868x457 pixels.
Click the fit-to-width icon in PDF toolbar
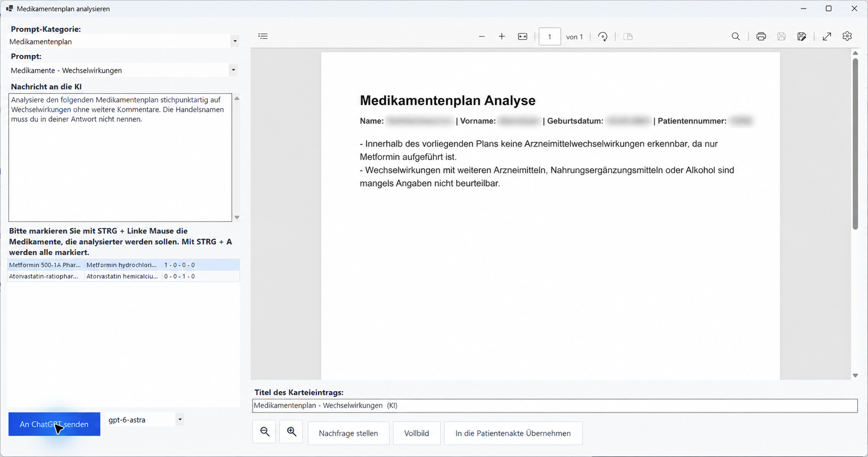[x=523, y=37]
